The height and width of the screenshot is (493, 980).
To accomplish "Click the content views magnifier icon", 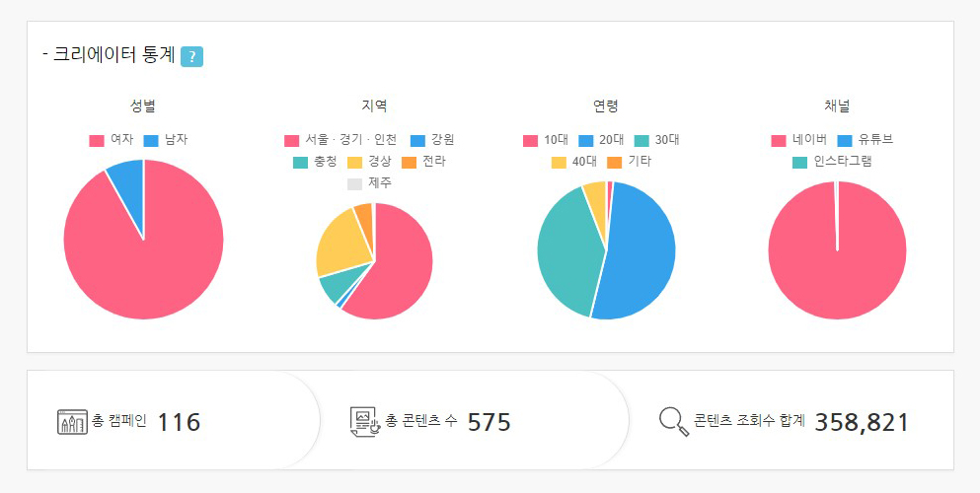I will tap(673, 421).
